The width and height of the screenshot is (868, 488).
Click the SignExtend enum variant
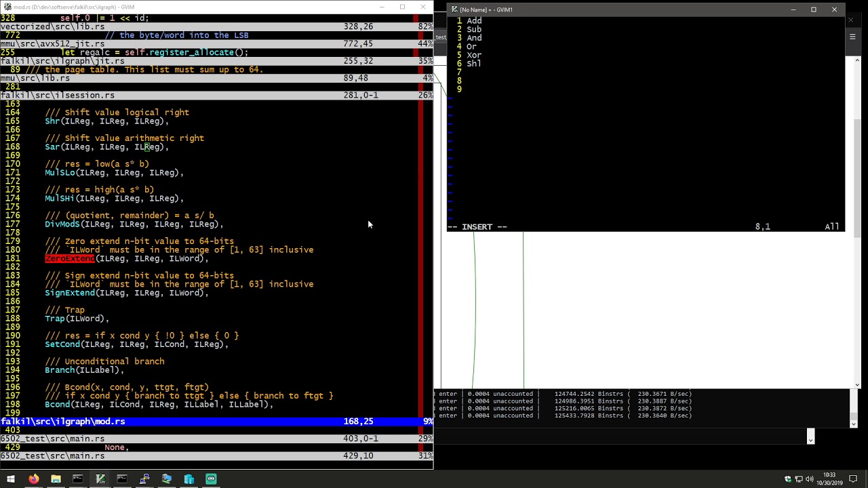point(70,293)
